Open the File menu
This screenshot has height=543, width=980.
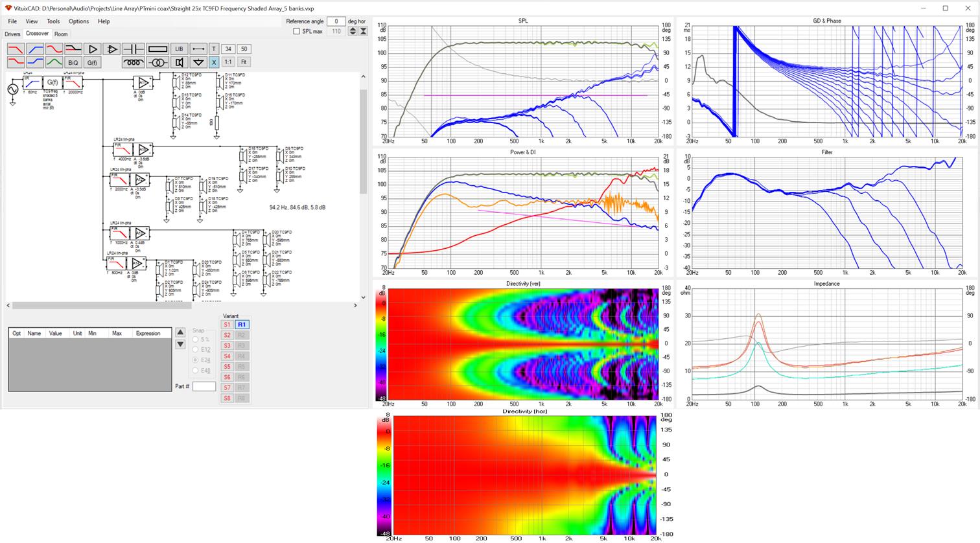coord(12,21)
